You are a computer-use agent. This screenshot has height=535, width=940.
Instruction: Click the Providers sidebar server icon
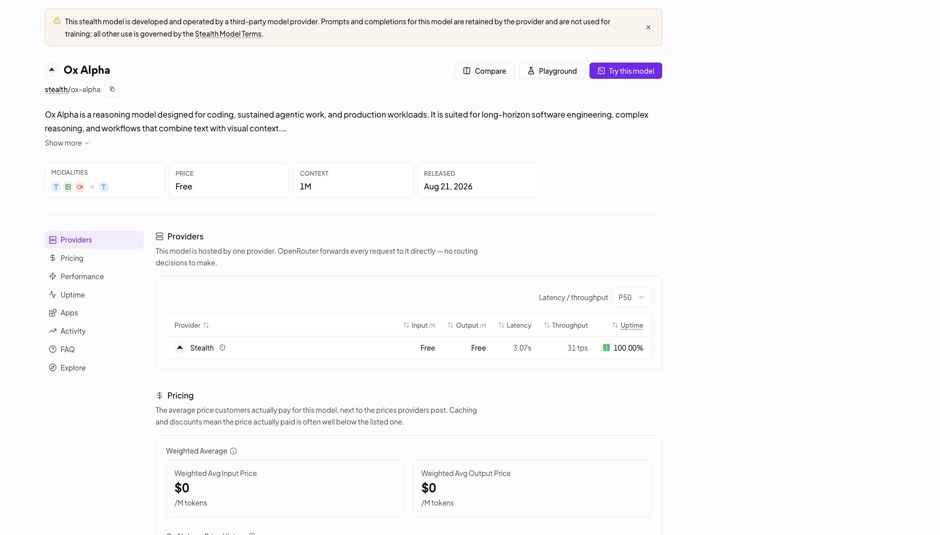coord(53,240)
